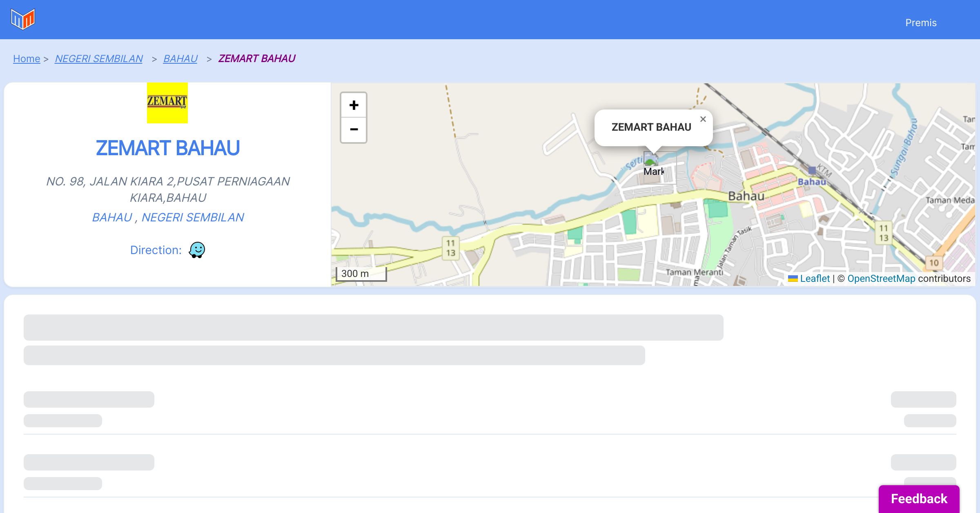The height and width of the screenshot is (513, 980).
Task: Go to Home breadcrumb link
Action: [x=27, y=59]
